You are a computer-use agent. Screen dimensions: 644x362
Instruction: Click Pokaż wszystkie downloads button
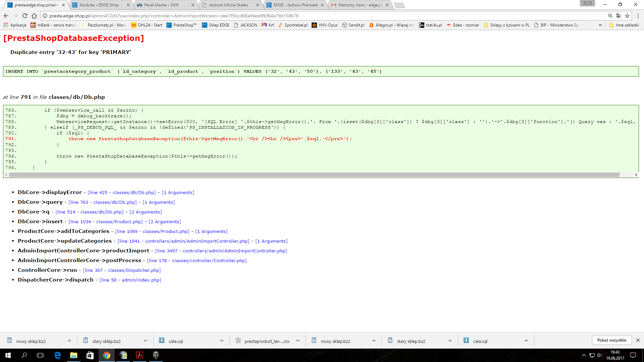pyautogui.click(x=611, y=340)
